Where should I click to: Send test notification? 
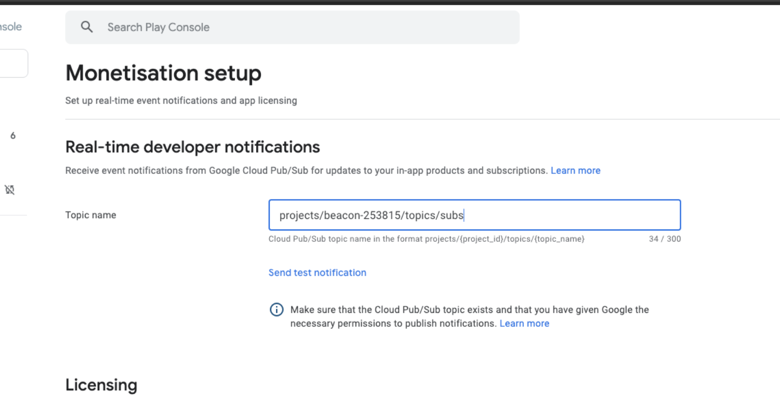[x=317, y=273]
